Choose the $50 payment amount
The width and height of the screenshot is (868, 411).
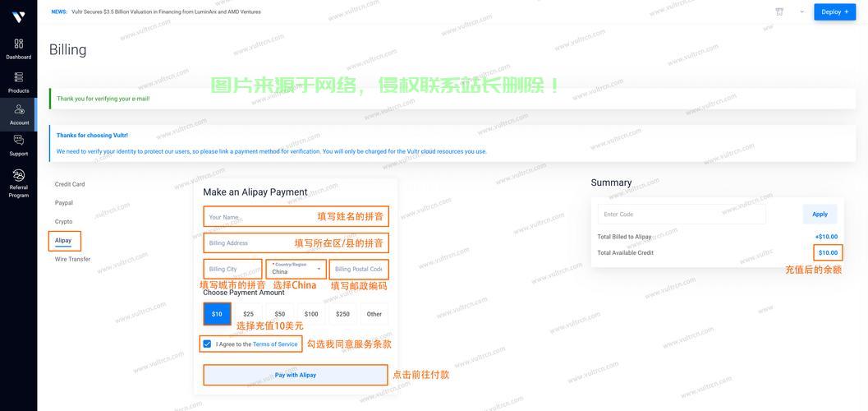[x=280, y=314]
